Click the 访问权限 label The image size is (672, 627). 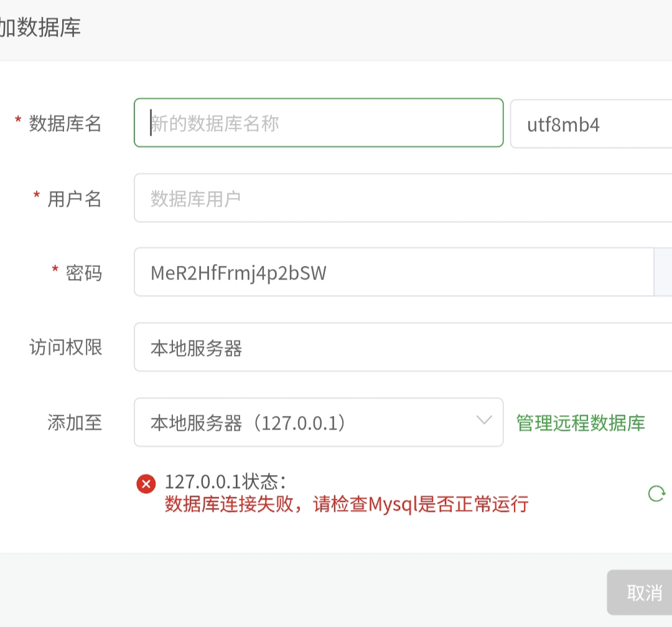click(65, 347)
